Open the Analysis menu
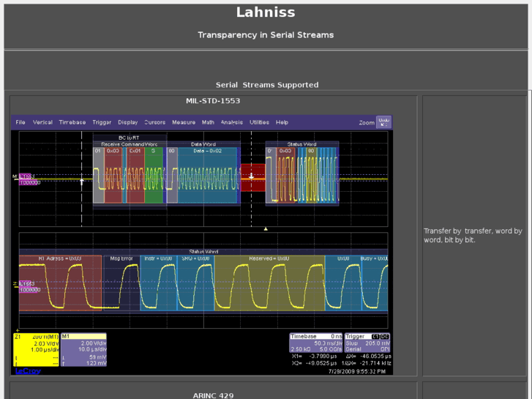This screenshot has width=532, height=399. 232,122
